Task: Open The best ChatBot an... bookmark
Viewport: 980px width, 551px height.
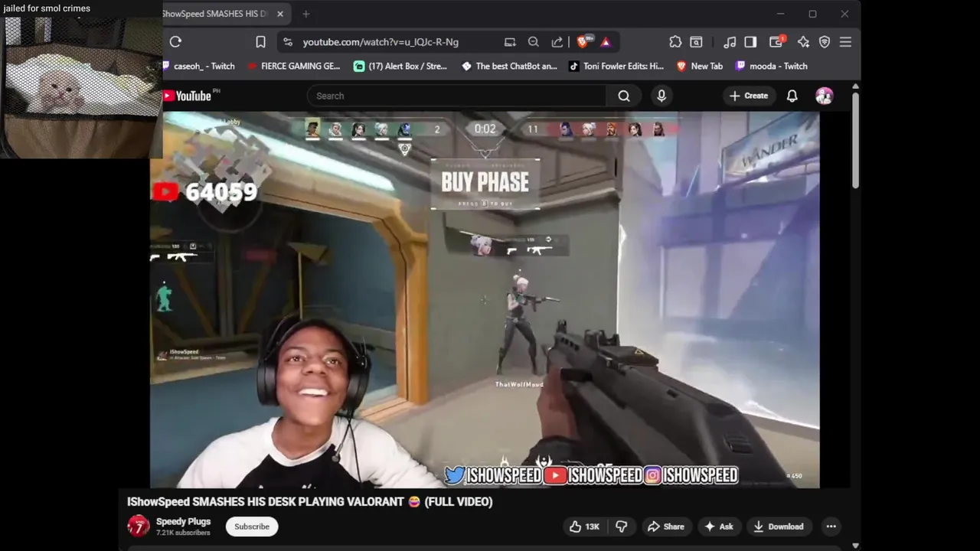Action: (509, 66)
